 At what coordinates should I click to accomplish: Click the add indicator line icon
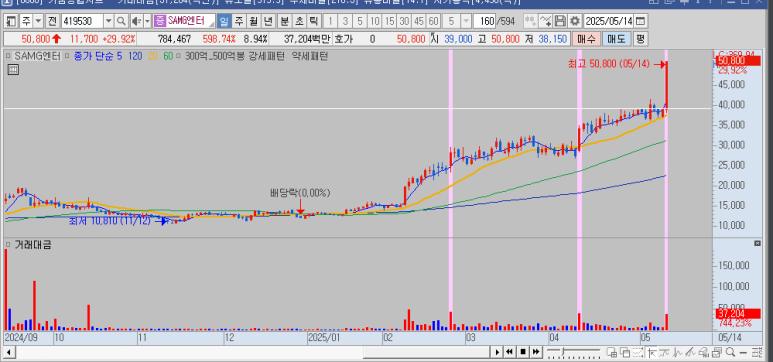pyautogui.click(x=546, y=21)
